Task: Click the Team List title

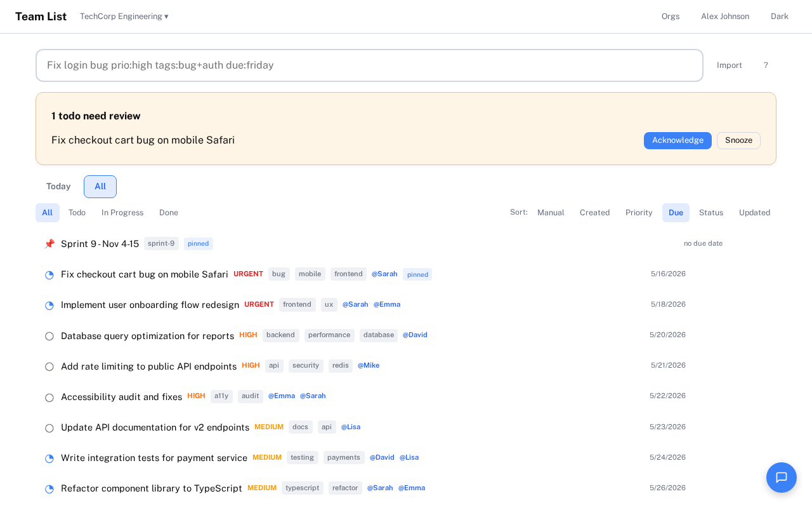Action: 41,17
